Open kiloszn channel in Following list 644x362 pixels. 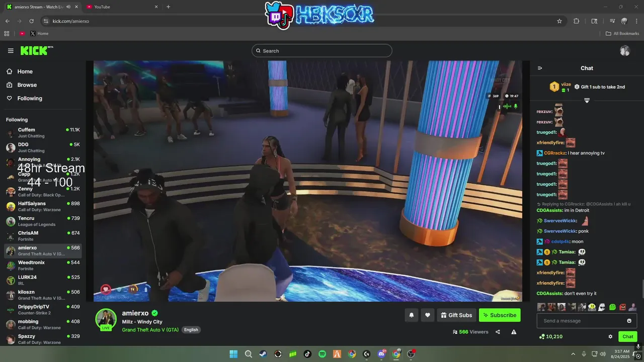tap(43, 295)
